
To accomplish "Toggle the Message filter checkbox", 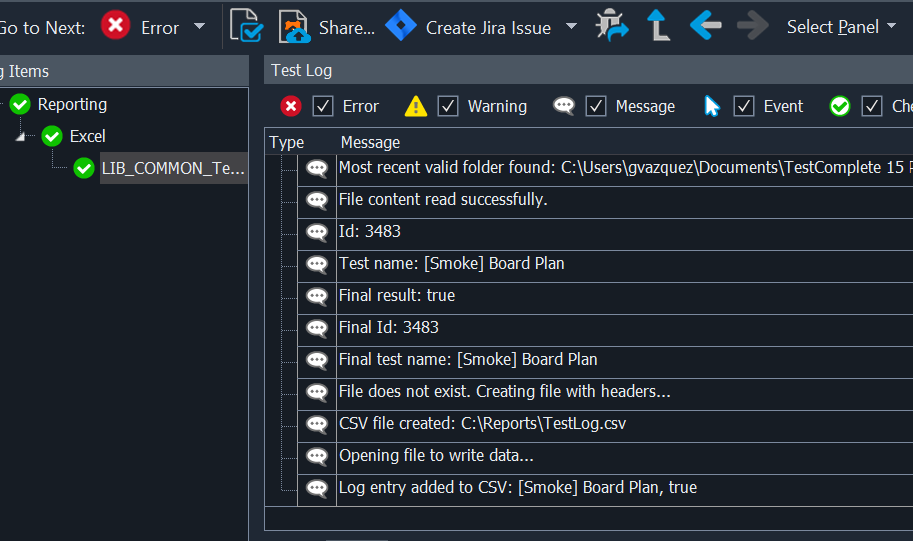I will click(596, 106).
